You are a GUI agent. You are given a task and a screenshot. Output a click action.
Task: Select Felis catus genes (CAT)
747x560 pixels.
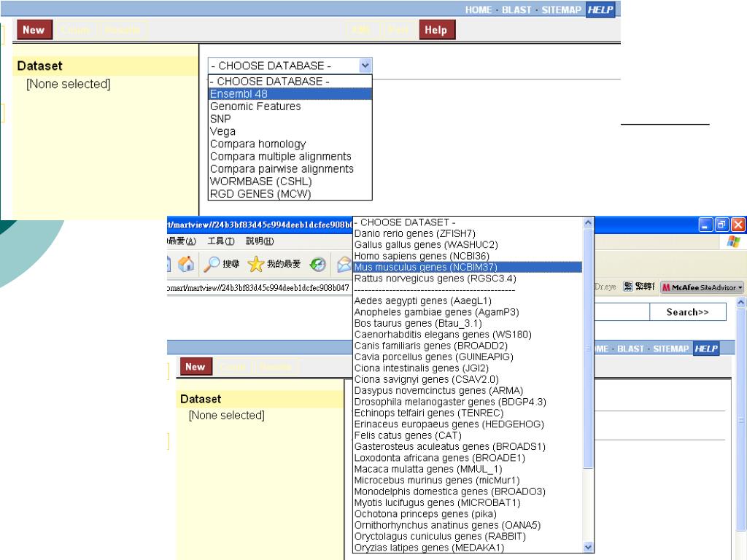click(x=468, y=435)
